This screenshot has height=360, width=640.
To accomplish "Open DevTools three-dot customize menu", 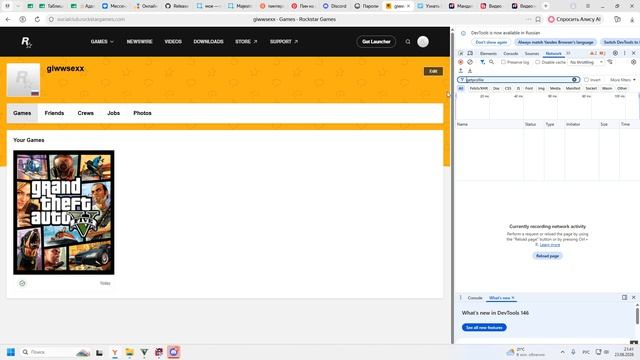I will tap(624, 53).
